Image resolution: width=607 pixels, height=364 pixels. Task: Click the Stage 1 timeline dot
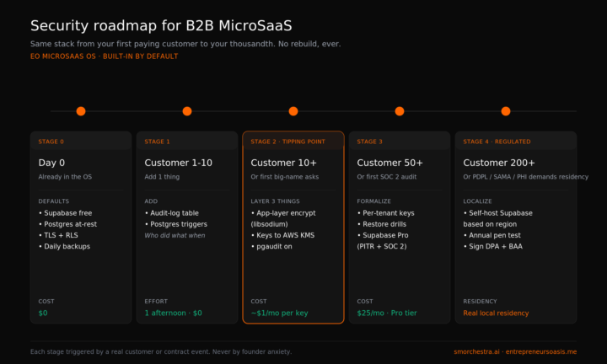click(187, 111)
